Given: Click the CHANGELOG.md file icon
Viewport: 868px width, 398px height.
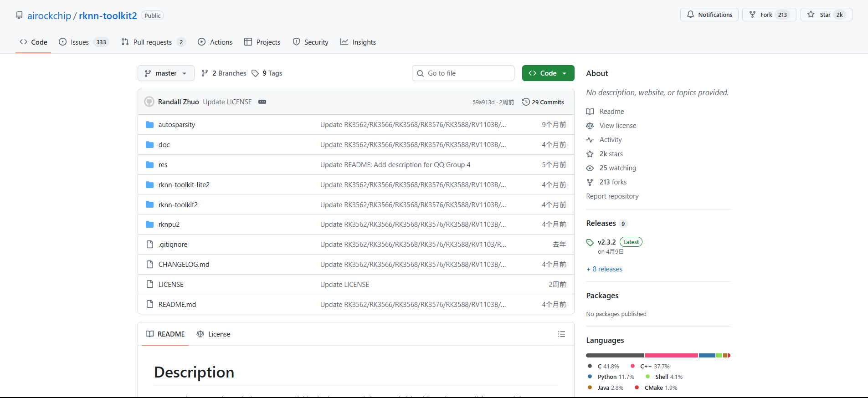Looking at the screenshot, I should click(x=149, y=264).
